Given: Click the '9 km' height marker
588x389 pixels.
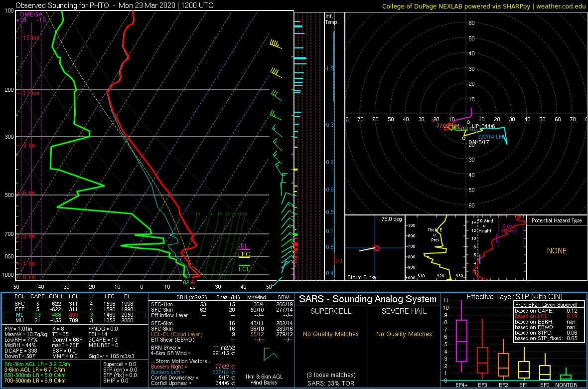Looking at the screenshot, I should (x=29, y=146).
